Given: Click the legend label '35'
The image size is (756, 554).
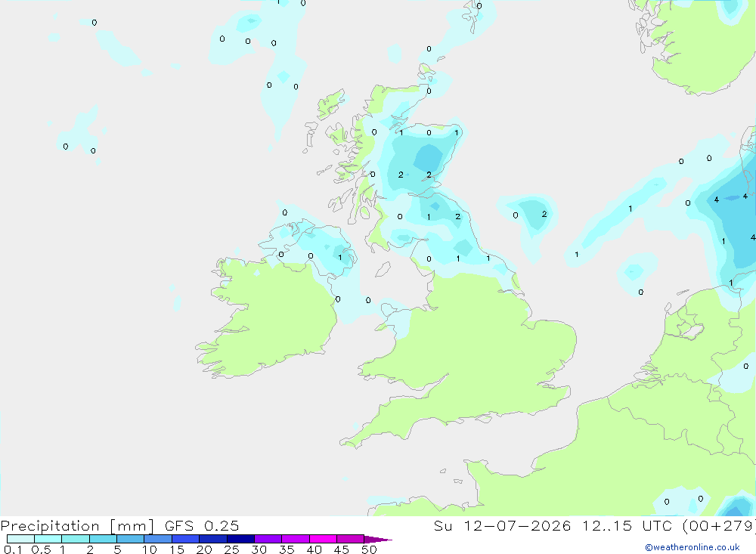Looking at the screenshot, I should pos(287,549).
